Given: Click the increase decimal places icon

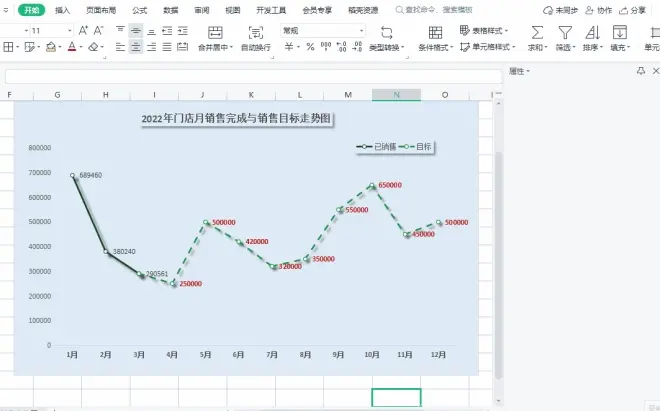Looking at the screenshot, I should click(x=341, y=47).
